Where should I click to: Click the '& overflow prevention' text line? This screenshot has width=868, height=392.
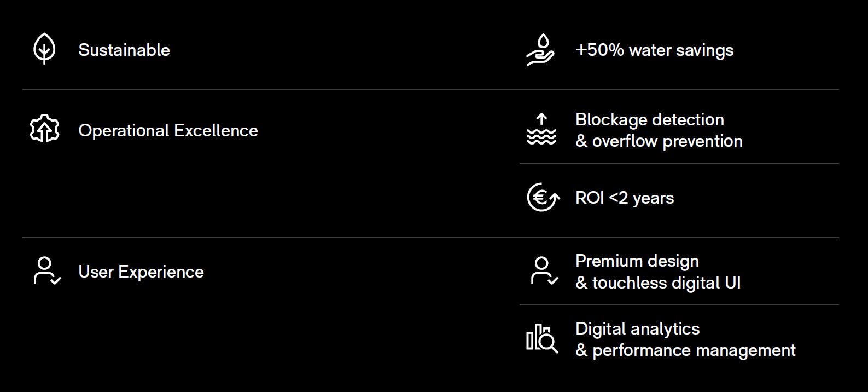coord(659,141)
